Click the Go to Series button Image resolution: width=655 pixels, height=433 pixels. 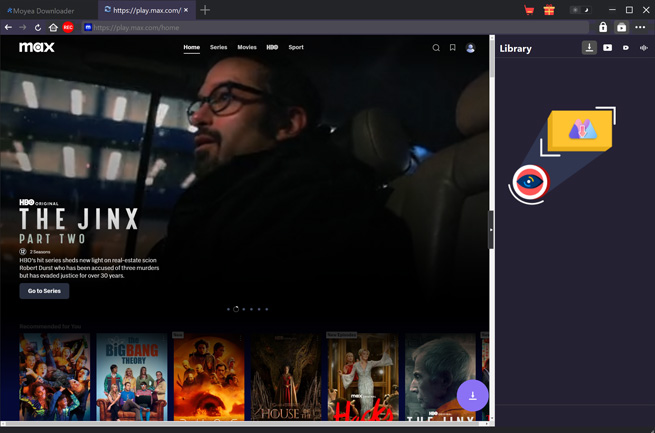pos(44,291)
